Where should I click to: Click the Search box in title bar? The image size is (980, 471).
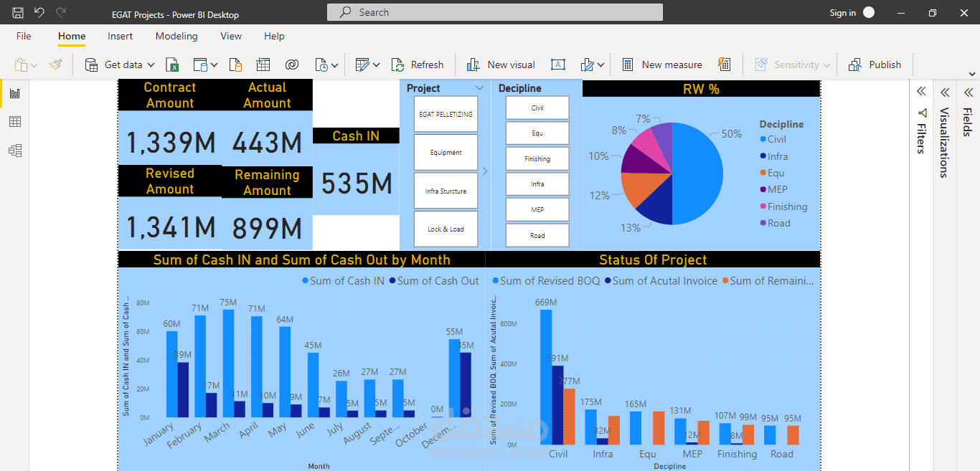[494, 12]
